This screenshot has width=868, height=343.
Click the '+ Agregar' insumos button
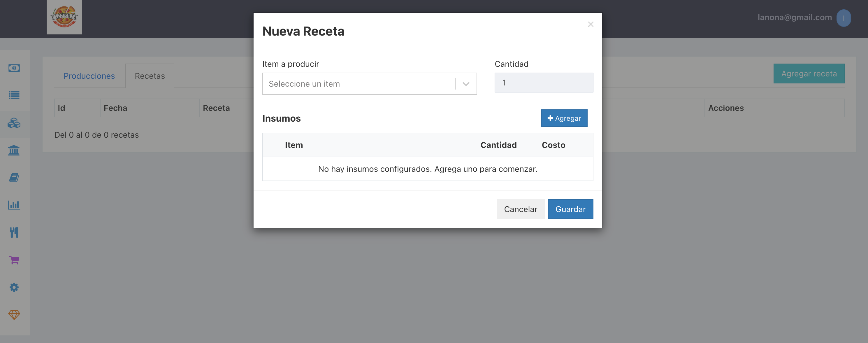click(x=564, y=118)
